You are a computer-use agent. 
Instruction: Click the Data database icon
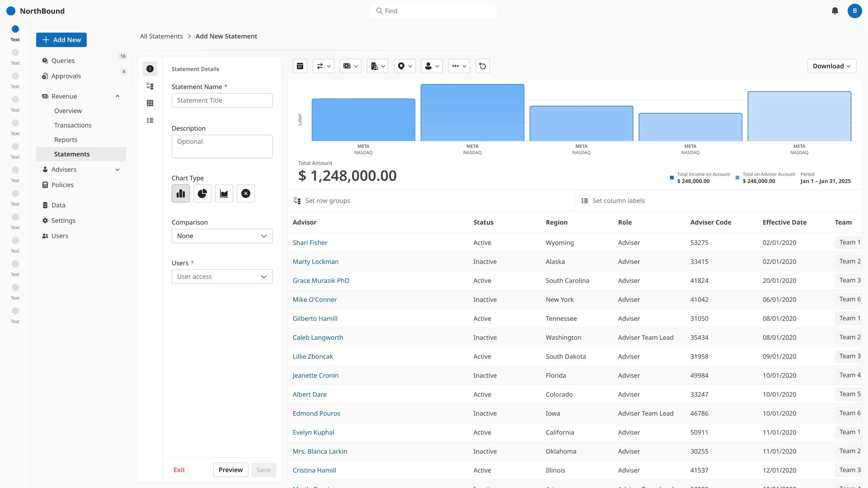pos(45,205)
